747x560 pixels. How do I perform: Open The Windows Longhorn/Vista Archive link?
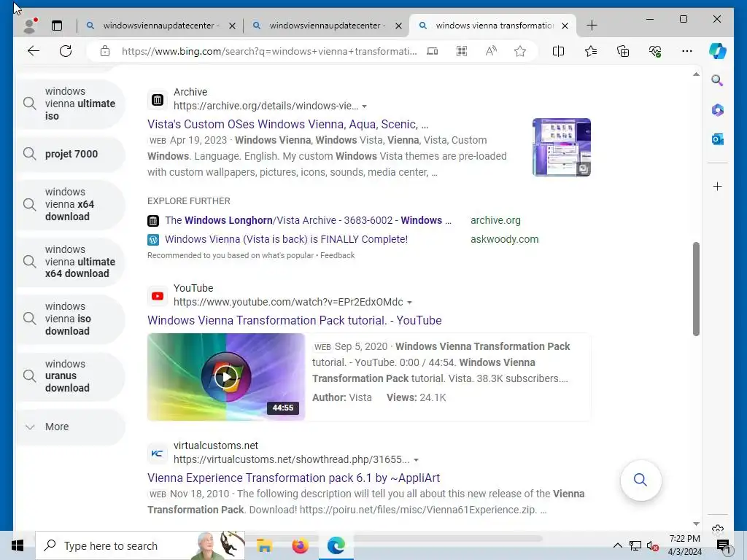pyautogui.click(x=308, y=220)
